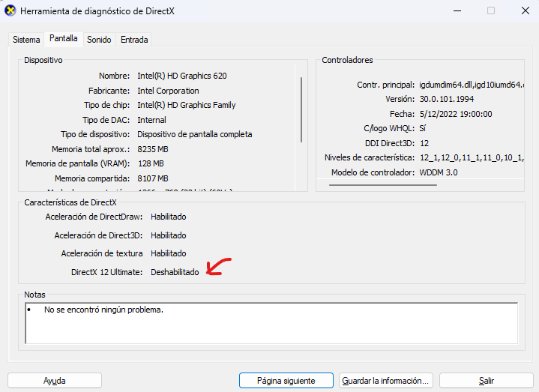Click the Controladores horizontal scrollbar
Viewport: 539px width, 392px height.
[383, 185]
